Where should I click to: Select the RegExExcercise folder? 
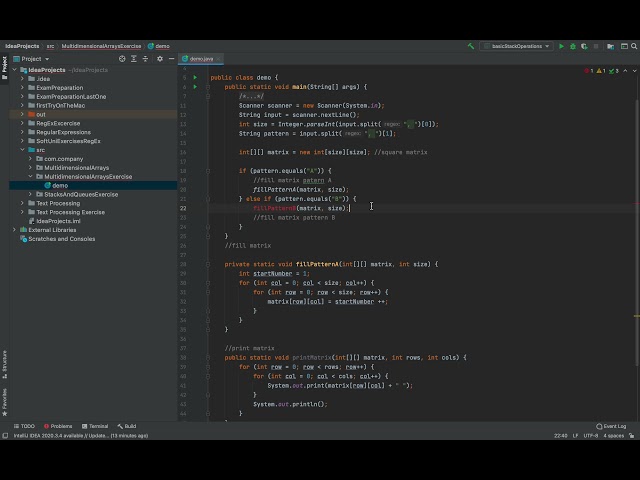pos(58,123)
